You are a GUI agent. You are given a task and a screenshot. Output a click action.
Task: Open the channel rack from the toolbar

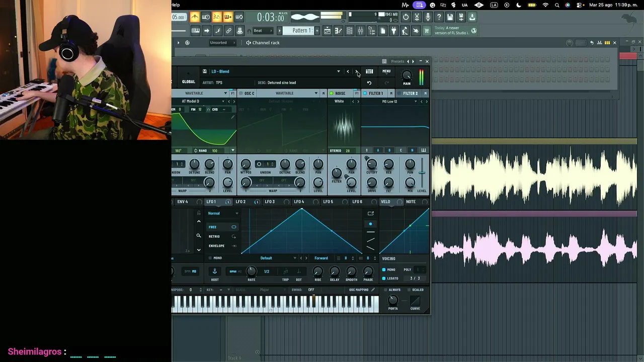pos(349,31)
